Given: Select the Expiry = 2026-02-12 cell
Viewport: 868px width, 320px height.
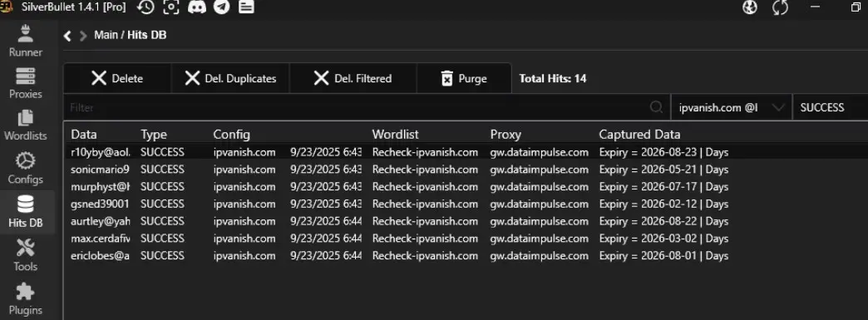Looking at the screenshot, I should click(x=663, y=204).
